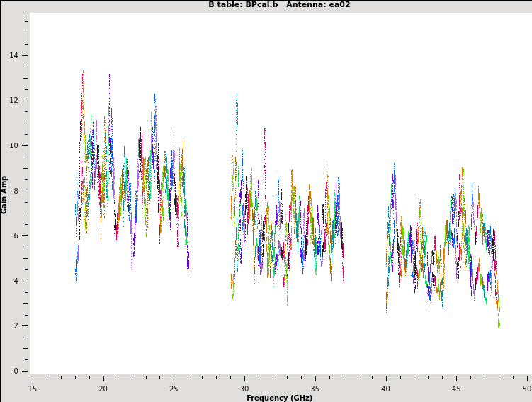Image resolution: width=532 pixels, height=402 pixels.
Task: Click the 8 tick label on Gain Amp axis
Action: coord(16,191)
